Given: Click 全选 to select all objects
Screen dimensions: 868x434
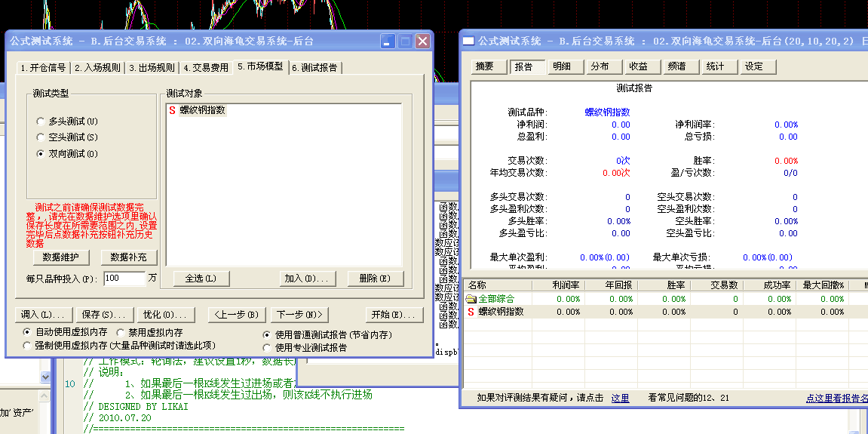Looking at the screenshot, I should [200, 279].
